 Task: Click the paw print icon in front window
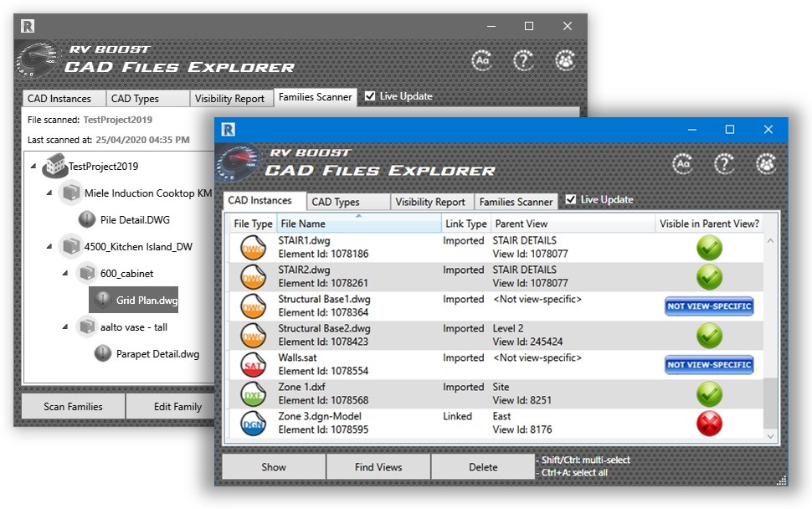click(766, 164)
